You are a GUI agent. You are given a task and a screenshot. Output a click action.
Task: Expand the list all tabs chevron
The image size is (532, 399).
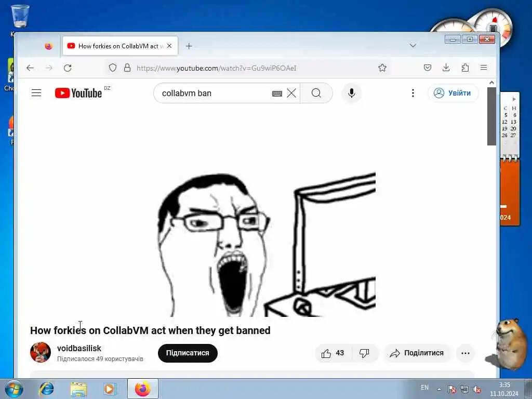[x=413, y=46]
